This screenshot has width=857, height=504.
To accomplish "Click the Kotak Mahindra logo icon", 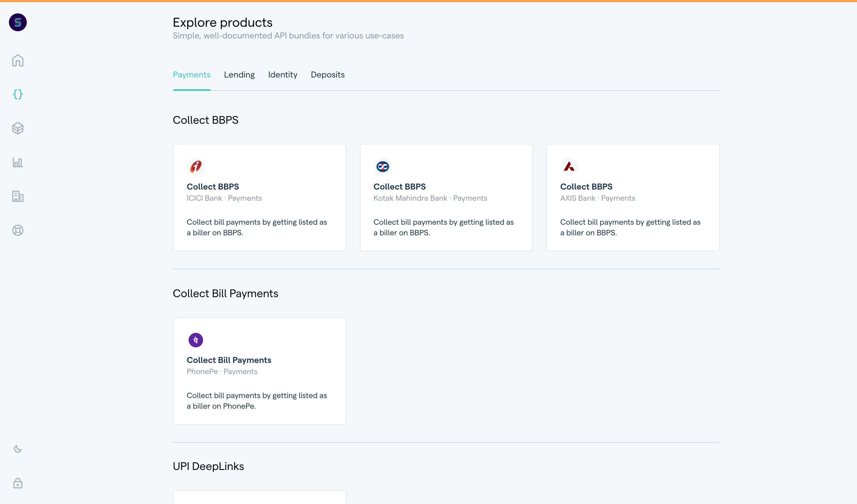I will click(382, 166).
